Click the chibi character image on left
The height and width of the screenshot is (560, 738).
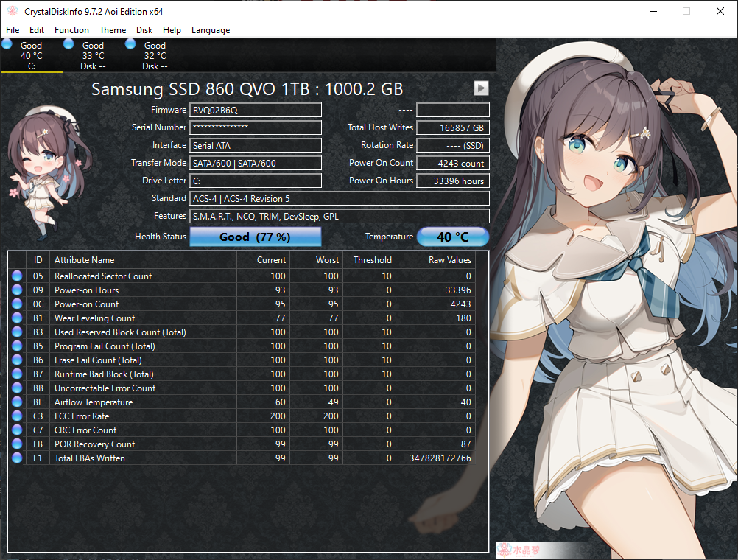pos(49,173)
